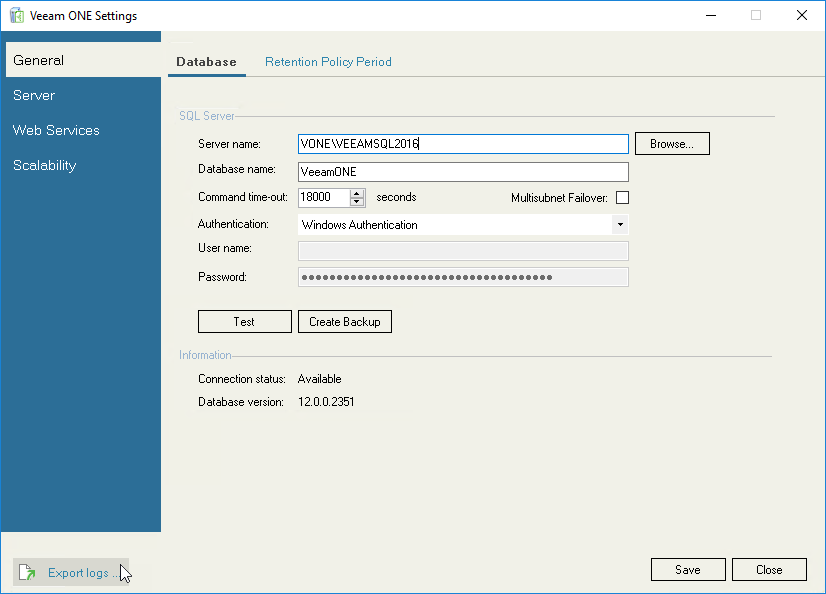This screenshot has width=826, height=594.
Task: Click the Export logs document icon
Action: (x=29, y=572)
